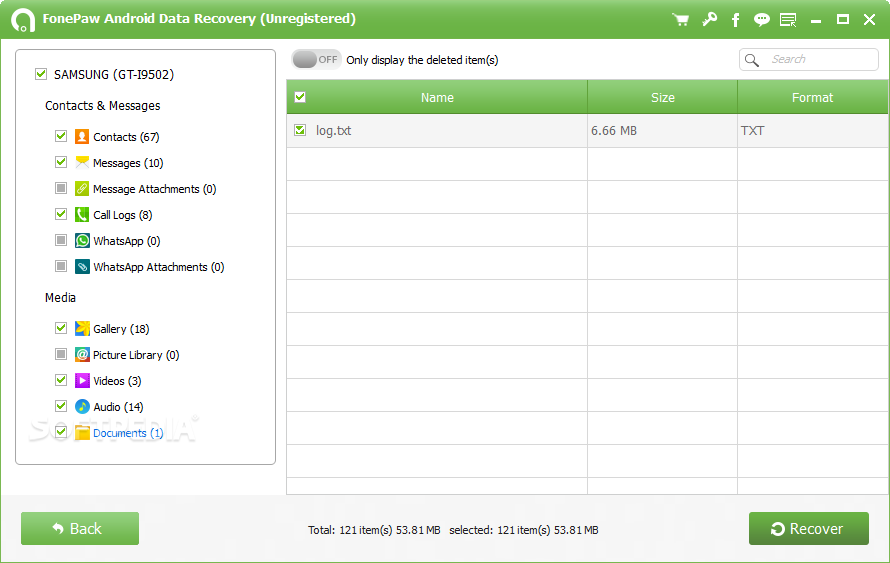Click the Documents folder icon
Viewport: 890px width, 563px height.
82,432
